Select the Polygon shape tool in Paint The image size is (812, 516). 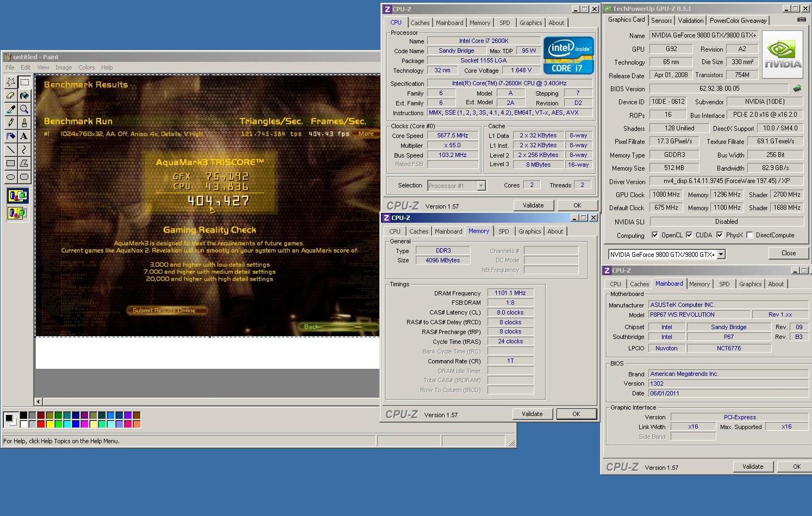point(24,163)
